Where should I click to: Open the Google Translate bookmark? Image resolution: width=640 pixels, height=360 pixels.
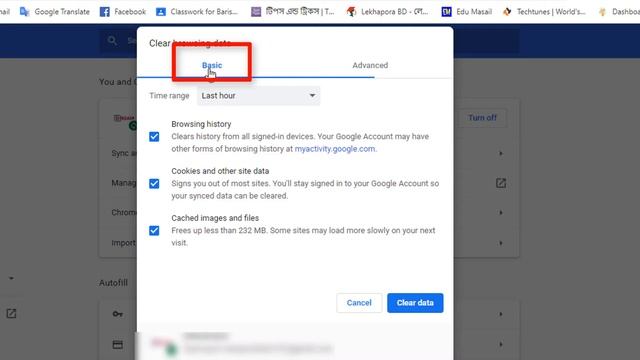tap(55, 12)
